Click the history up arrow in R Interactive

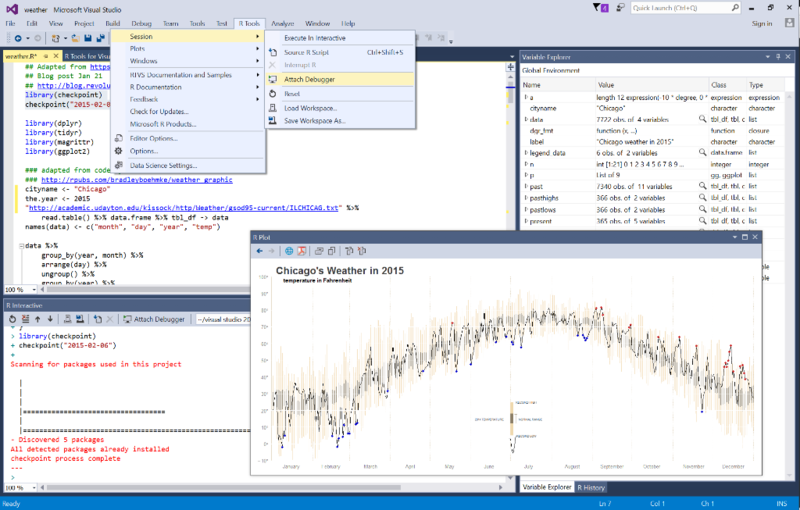point(38,319)
